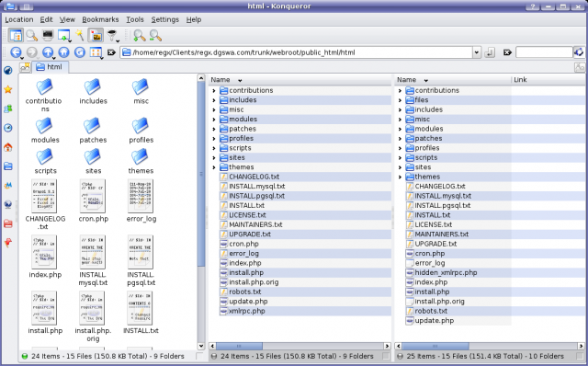The image size is (588, 366).
Task: Open the Help menu
Action: [x=194, y=19]
